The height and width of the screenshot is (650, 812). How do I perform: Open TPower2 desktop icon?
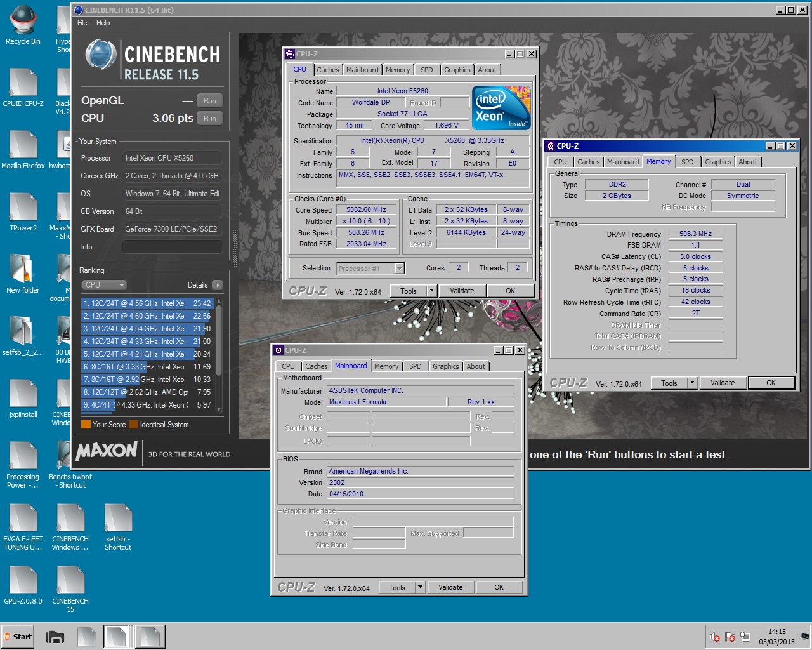tap(23, 212)
